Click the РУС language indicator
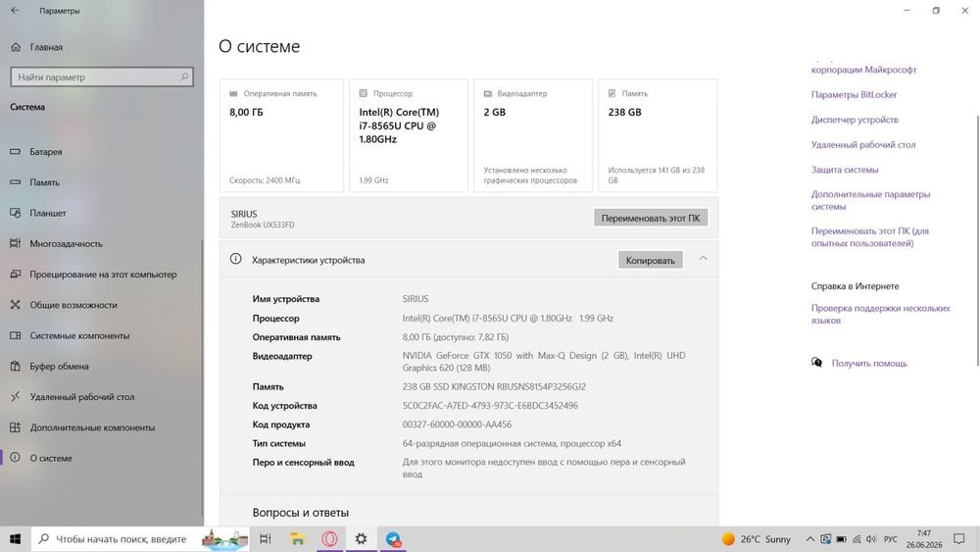 [x=891, y=539]
